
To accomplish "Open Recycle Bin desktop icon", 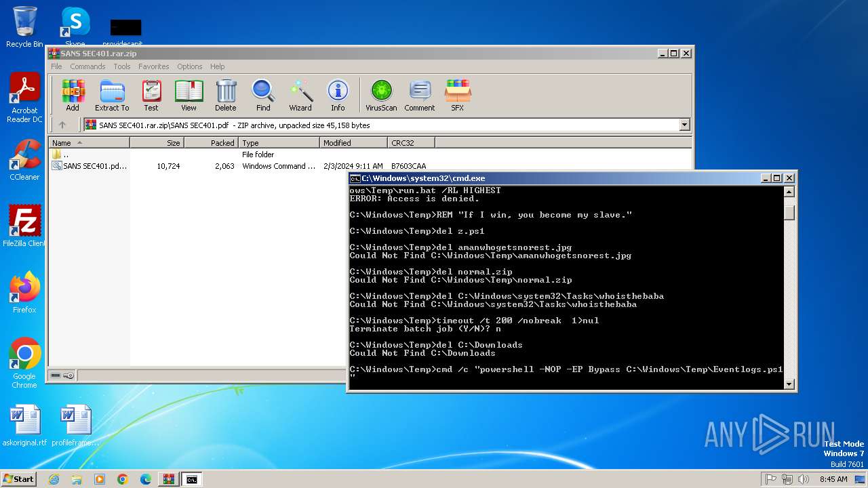I will (24, 27).
